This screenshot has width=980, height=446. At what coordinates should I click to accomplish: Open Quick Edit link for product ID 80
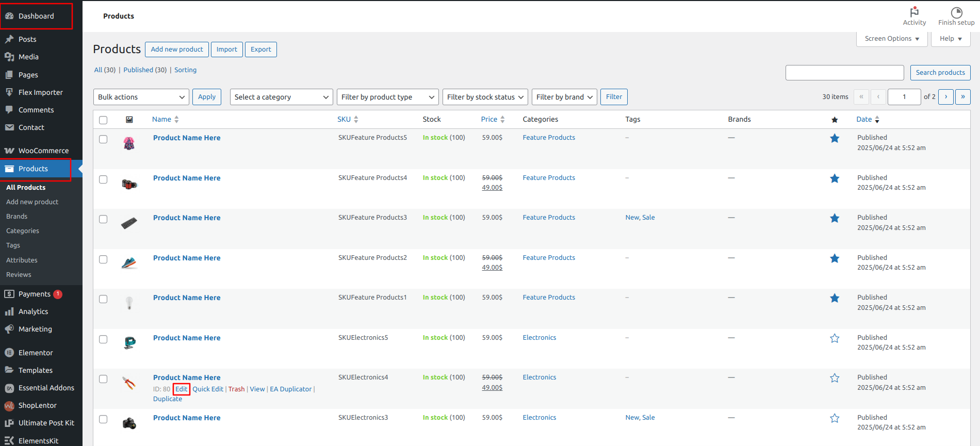(x=208, y=389)
